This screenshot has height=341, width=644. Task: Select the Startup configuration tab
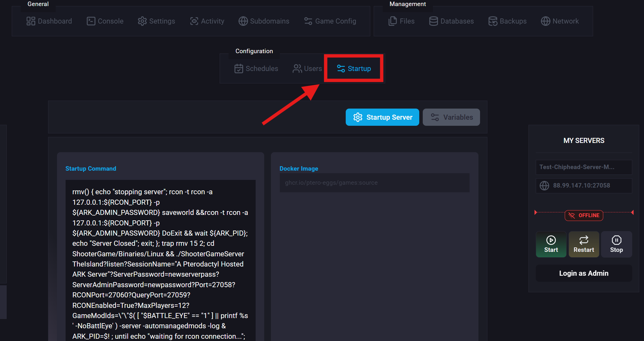pyautogui.click(x=354, y=68)
